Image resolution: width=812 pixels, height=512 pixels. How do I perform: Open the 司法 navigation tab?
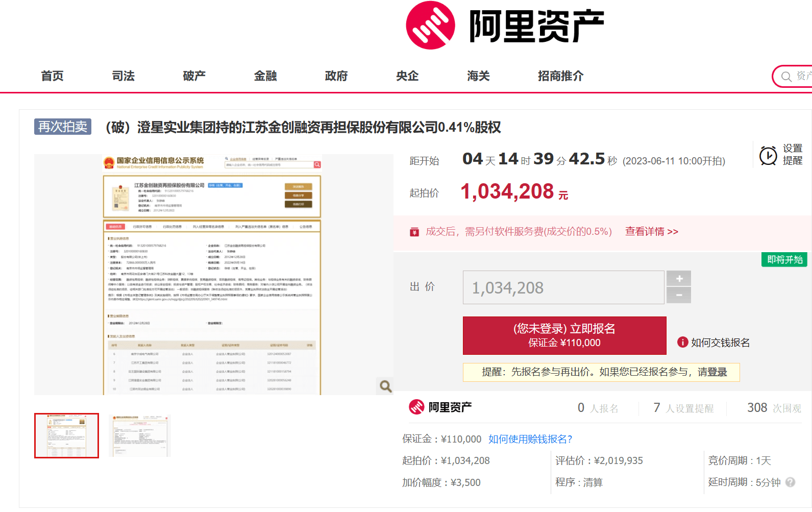124,76
